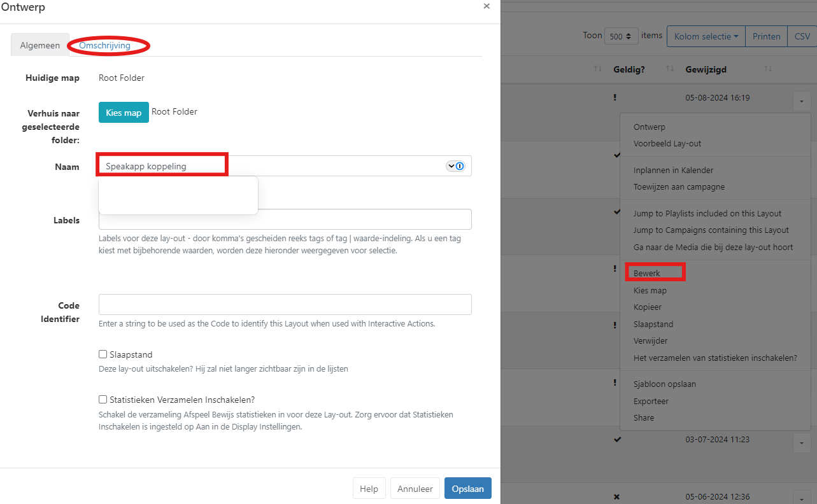Choose Kopieer from the context menu
This screenshot has height=504, width=817.
(x=648, y=307)
